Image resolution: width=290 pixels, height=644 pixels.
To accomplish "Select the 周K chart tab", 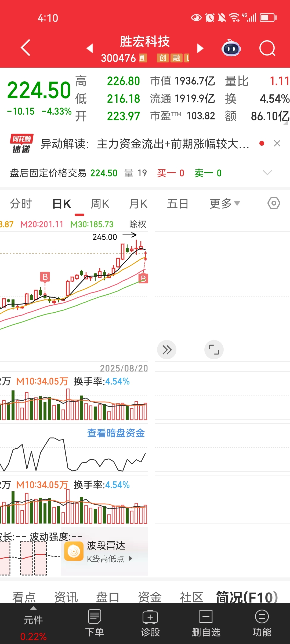I will 100,204.
